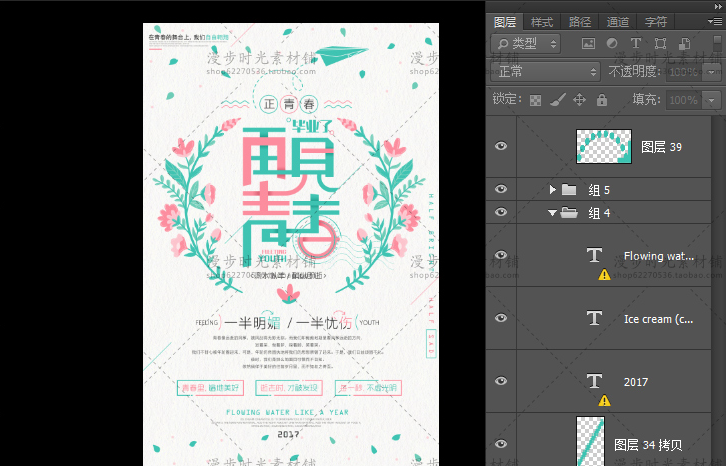The width and height of the screenshot is (726, 466).
Task: Filter layers by type (T) icon
Action: (x=636, y=44)
